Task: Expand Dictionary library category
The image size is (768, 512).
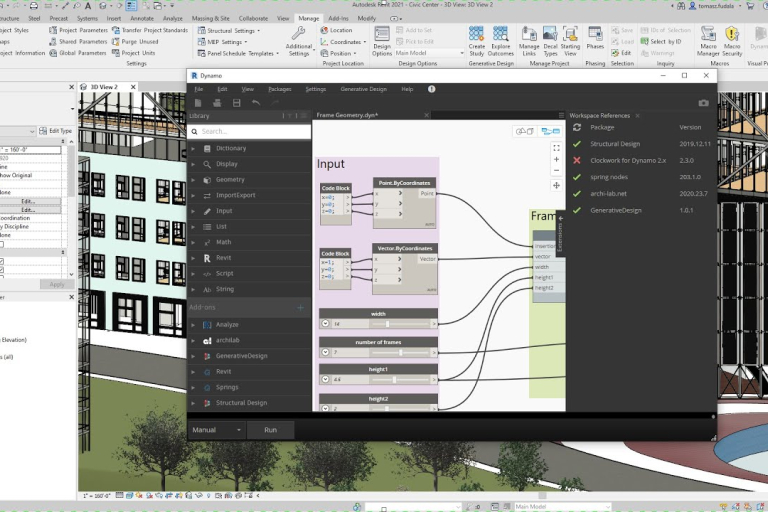Action: 193,148
